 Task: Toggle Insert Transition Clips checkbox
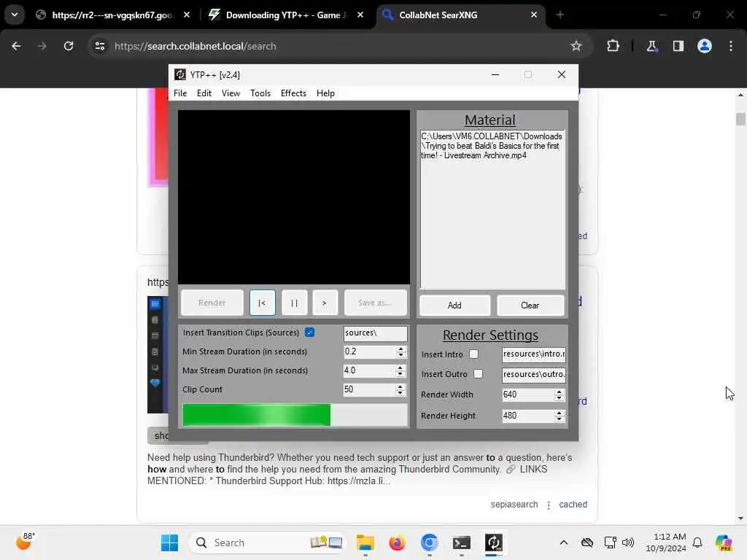tap(309, 332)
